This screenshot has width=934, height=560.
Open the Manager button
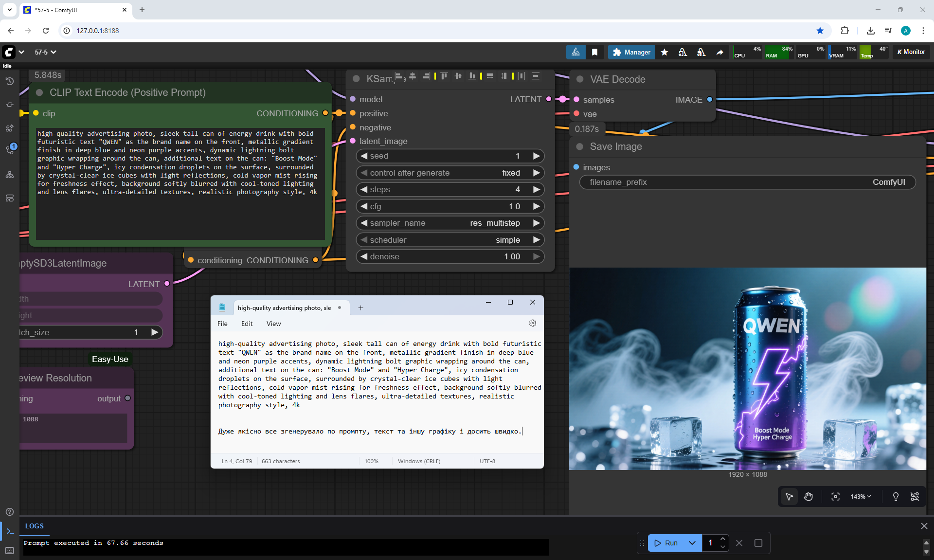tap(631, 52)
